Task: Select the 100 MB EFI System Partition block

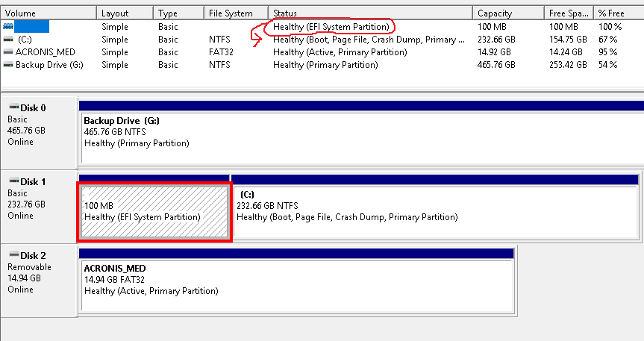Action: tap(154, 212)
